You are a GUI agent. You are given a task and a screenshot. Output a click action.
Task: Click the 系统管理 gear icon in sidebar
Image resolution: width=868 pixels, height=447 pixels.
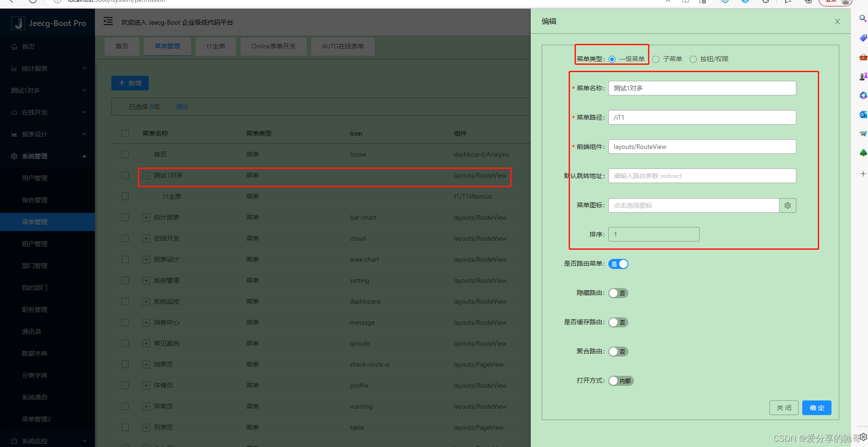14,156
